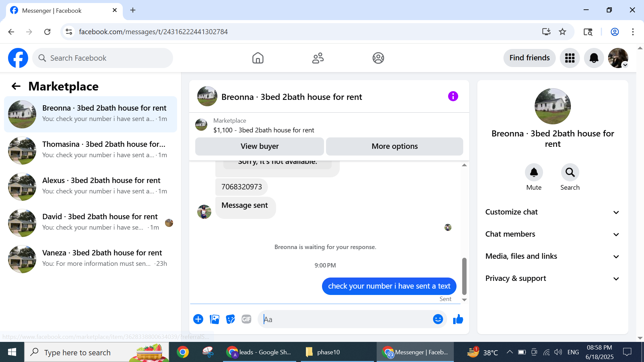Click the volume icon in system tray
Screen dimensions: 644x362
(558, 352)
